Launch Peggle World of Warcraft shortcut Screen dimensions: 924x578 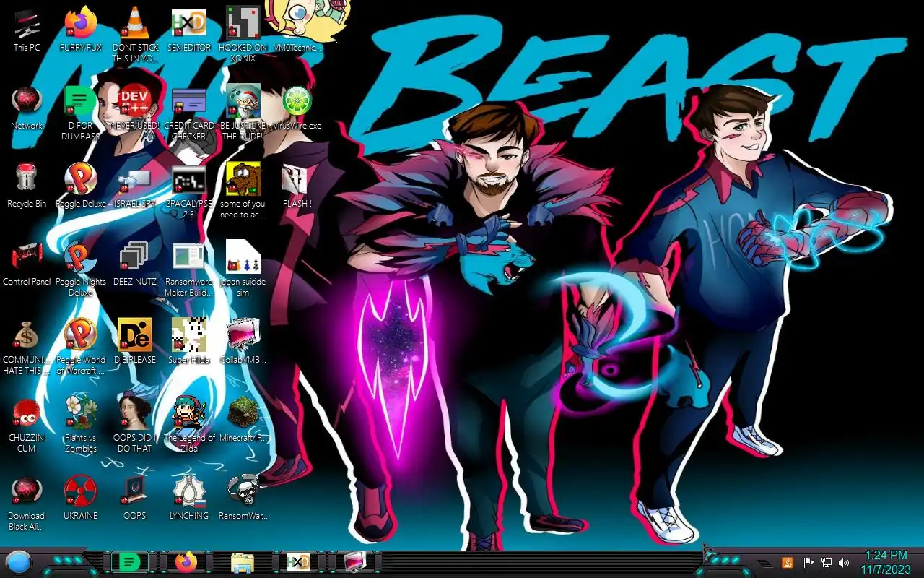[81, 346]
